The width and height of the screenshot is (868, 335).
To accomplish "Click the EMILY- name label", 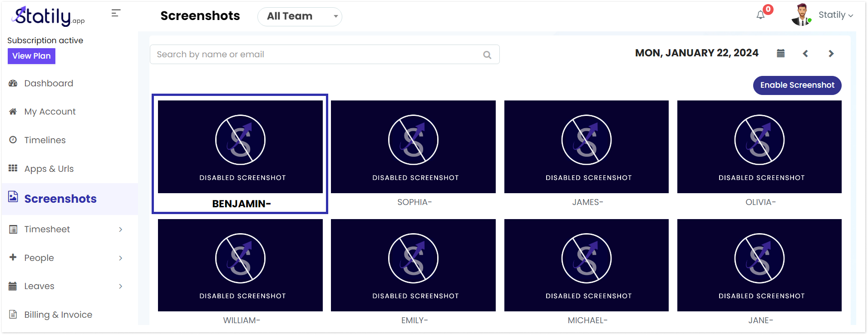I will pyautogui.click(x=414, y=320).
